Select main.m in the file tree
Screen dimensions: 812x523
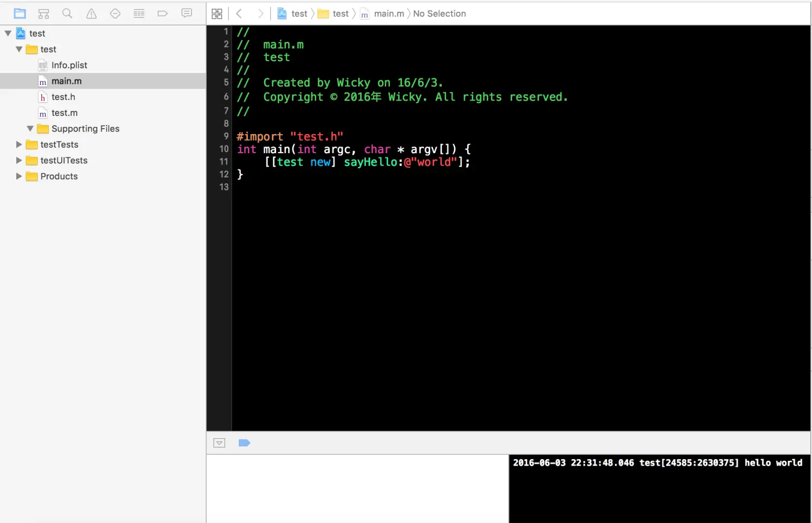click(103, 81)
